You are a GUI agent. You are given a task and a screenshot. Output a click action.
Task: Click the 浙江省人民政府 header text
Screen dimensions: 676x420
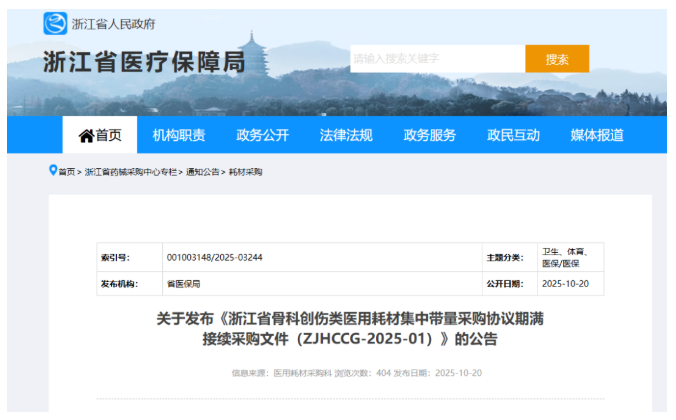tap(114, 24)
